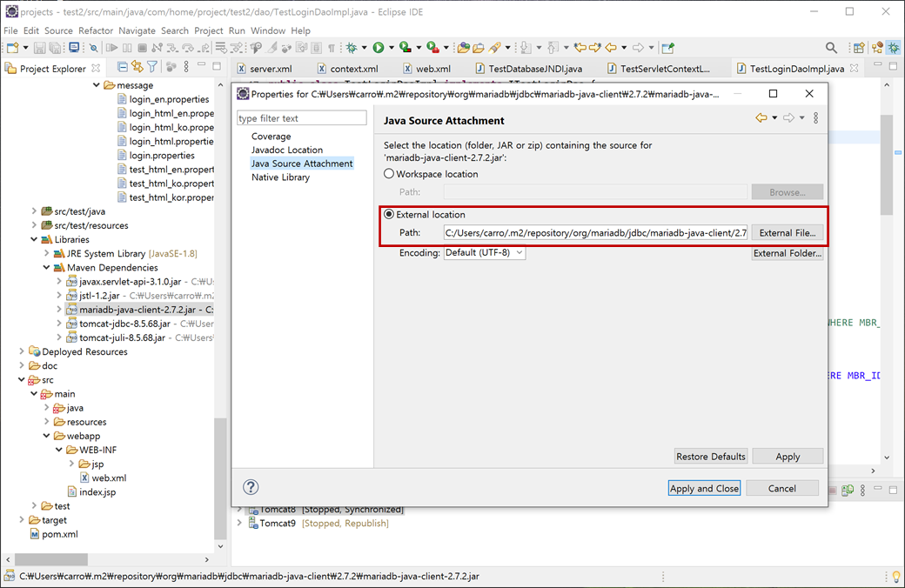The image size is (905, 588).
Task: Click the yellow Back navigation arrow in toolbar
Action: pos(611,48)
